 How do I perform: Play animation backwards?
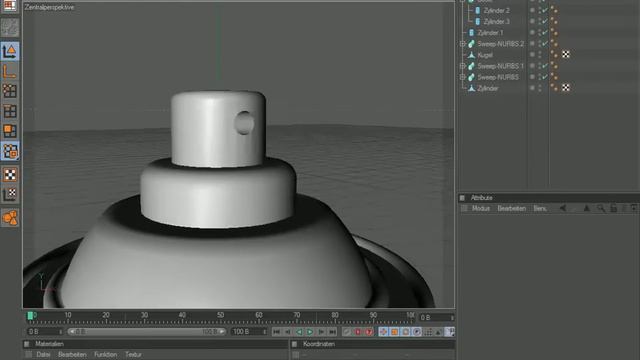[x=299, y=332]
